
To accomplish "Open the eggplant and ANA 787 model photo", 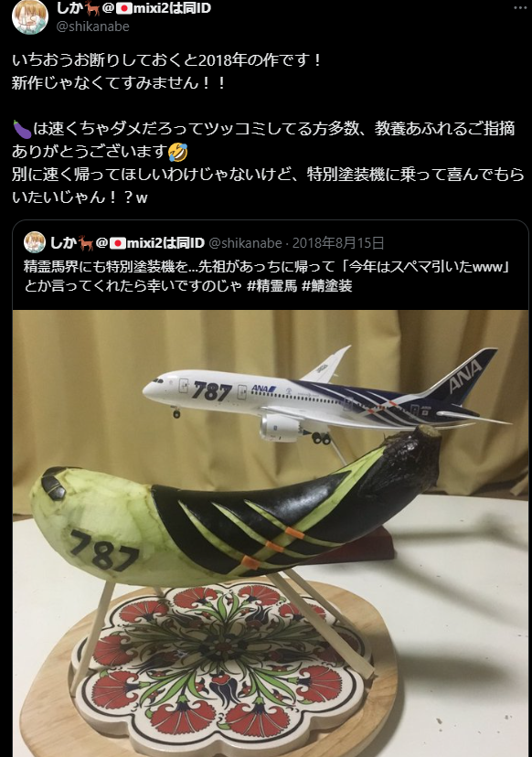I will [x=271, y=533].
